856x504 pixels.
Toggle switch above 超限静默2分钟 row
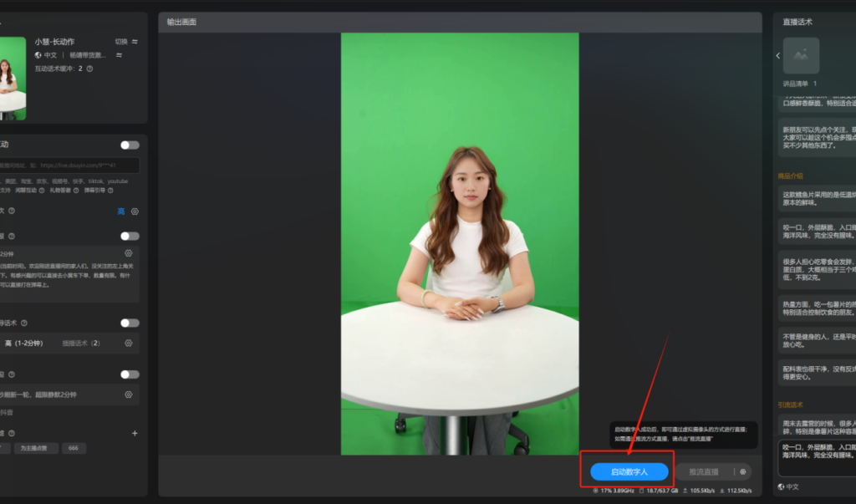pos(130,374)
